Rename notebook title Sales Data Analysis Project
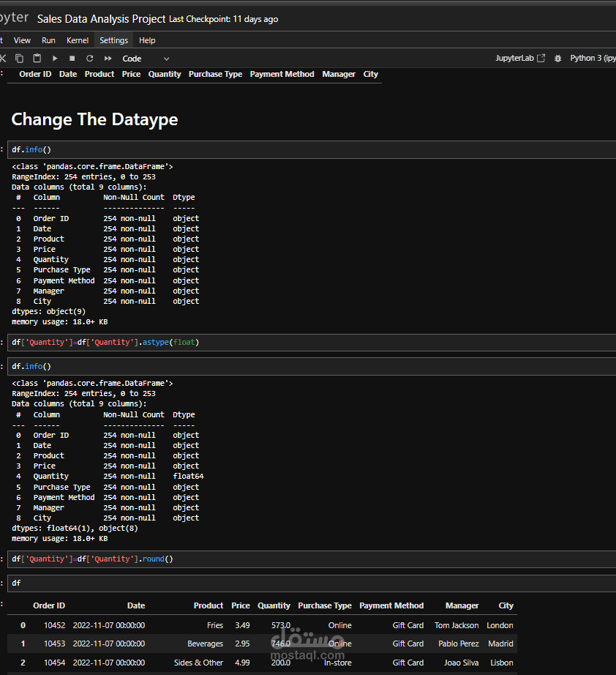This screenshot has width=616, height=675. pos(101,19)
